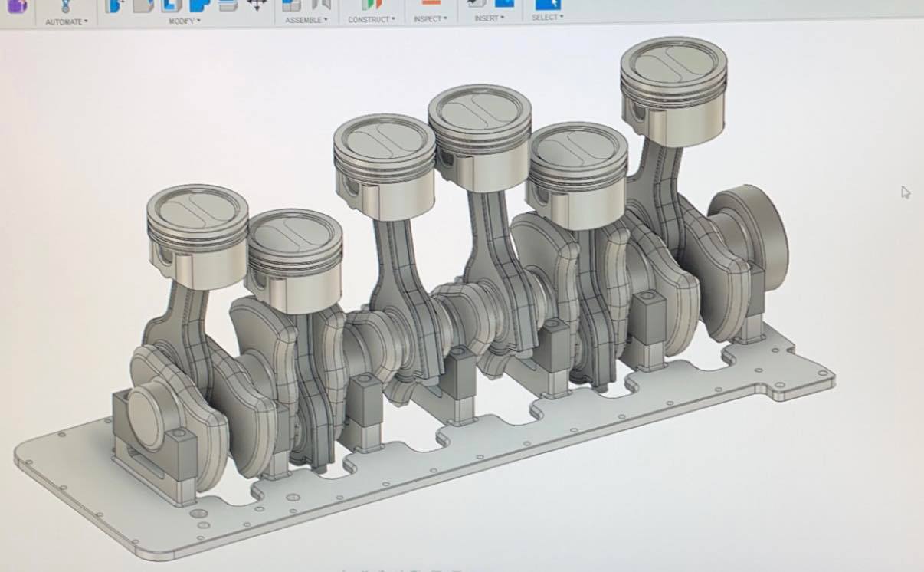The width and height of the screenshot is (924, 572).
Task: Click the New Component icon in Assemble
Action: click(x=291, y=5)
